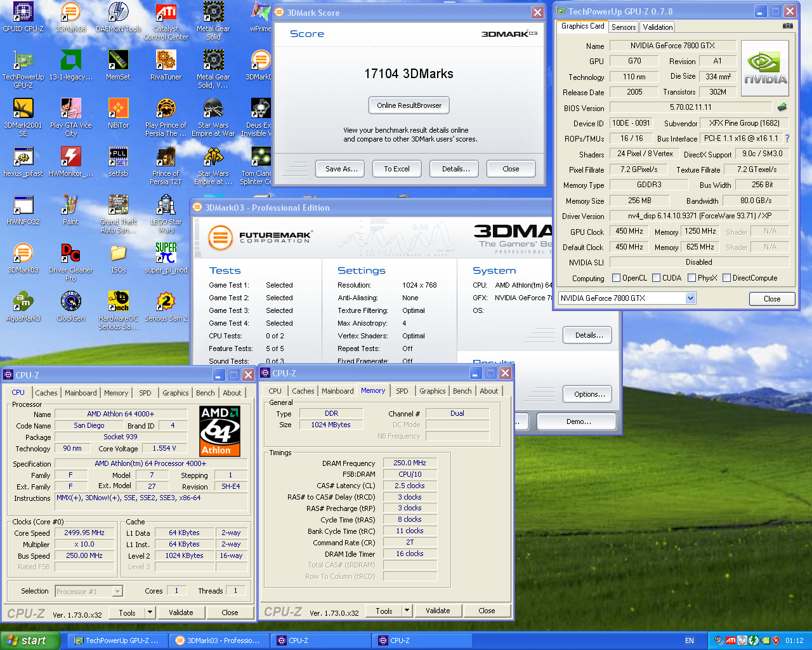Open MemSet desktop shortcut

pos(119,66)
